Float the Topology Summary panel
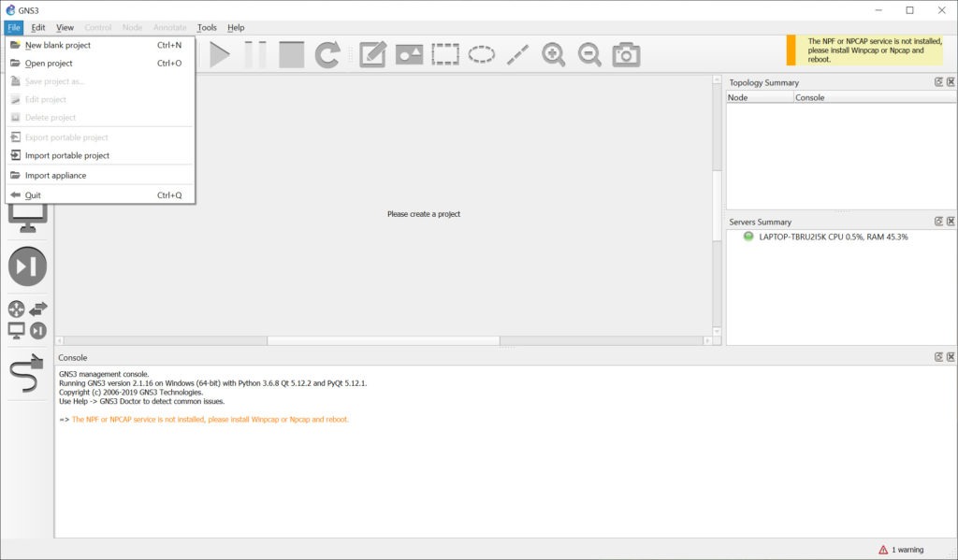 [938, 82]
